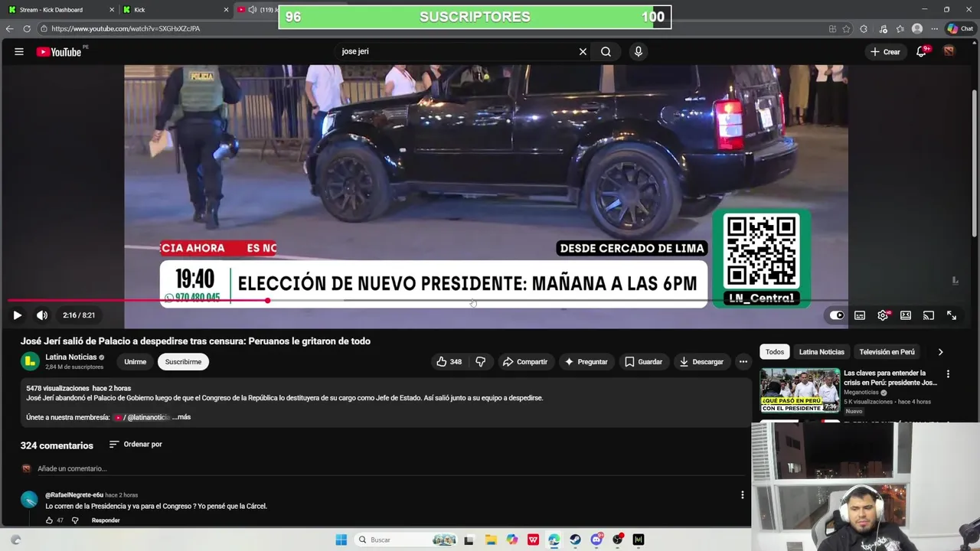Image resolution: width=980 pixels, height=551 pixels.
Task: Add this page to favorites star
Action: click(847, 28)
